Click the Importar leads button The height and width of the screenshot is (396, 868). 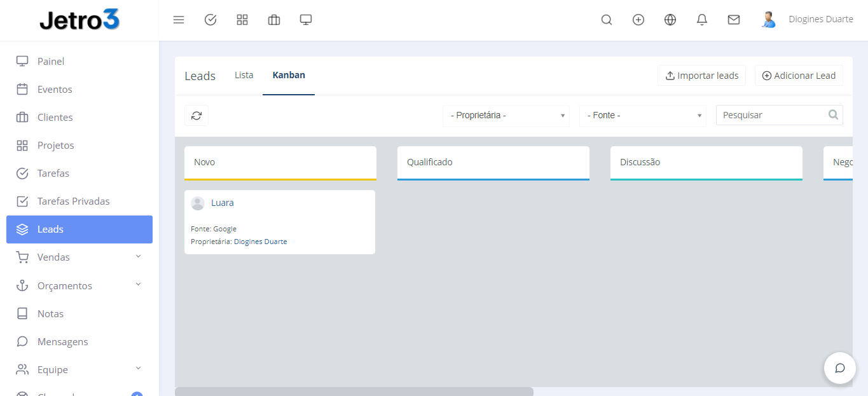(701, 76)
